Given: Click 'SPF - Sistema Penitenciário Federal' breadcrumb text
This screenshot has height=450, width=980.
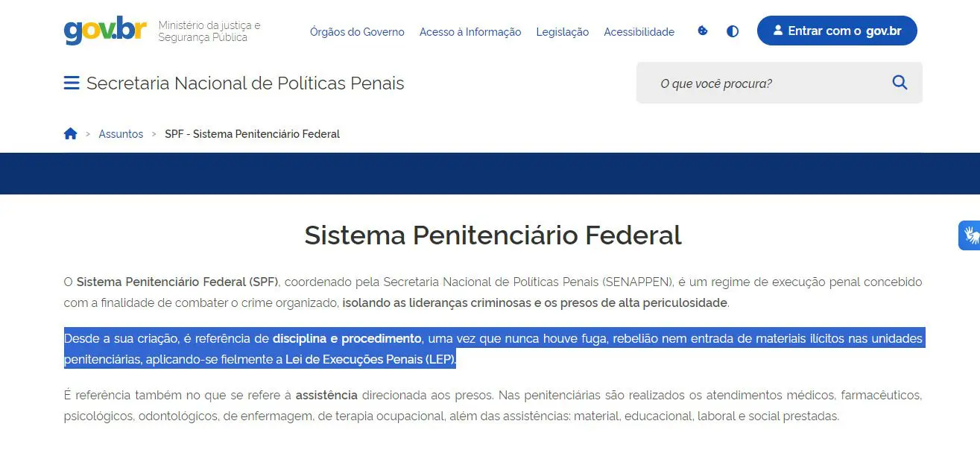Looking at the screenshot, I should (x=252, y=134).
